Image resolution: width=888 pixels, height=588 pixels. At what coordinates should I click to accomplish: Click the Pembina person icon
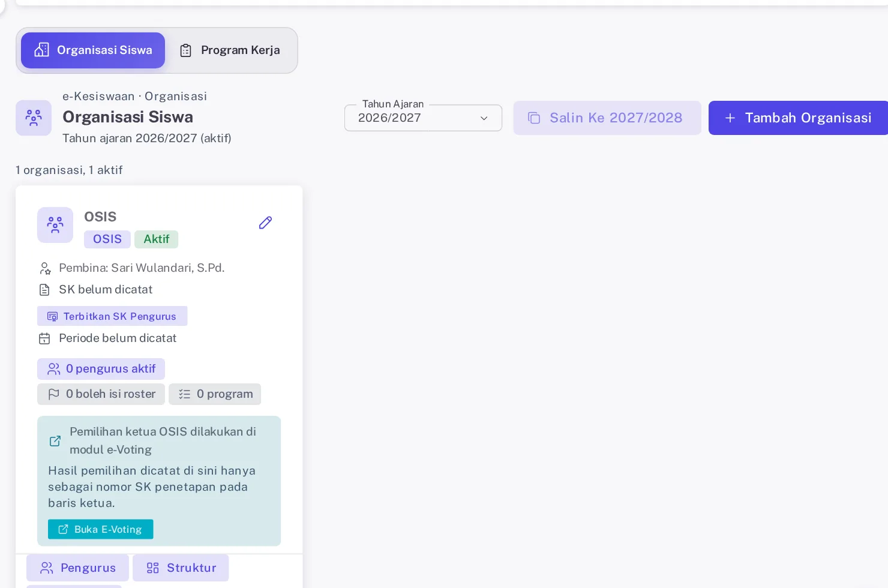45,268
